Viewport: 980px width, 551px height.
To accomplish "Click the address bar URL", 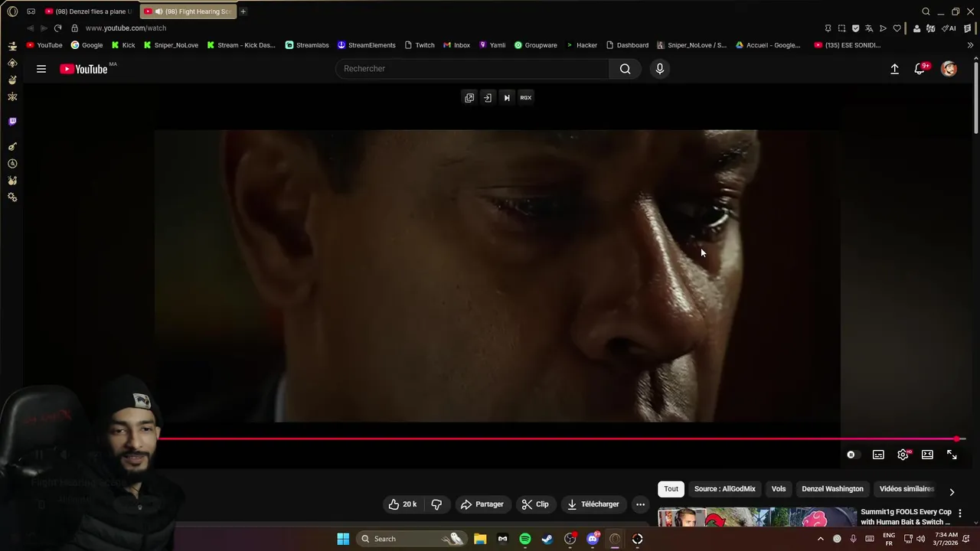I will tap(126, 28).
